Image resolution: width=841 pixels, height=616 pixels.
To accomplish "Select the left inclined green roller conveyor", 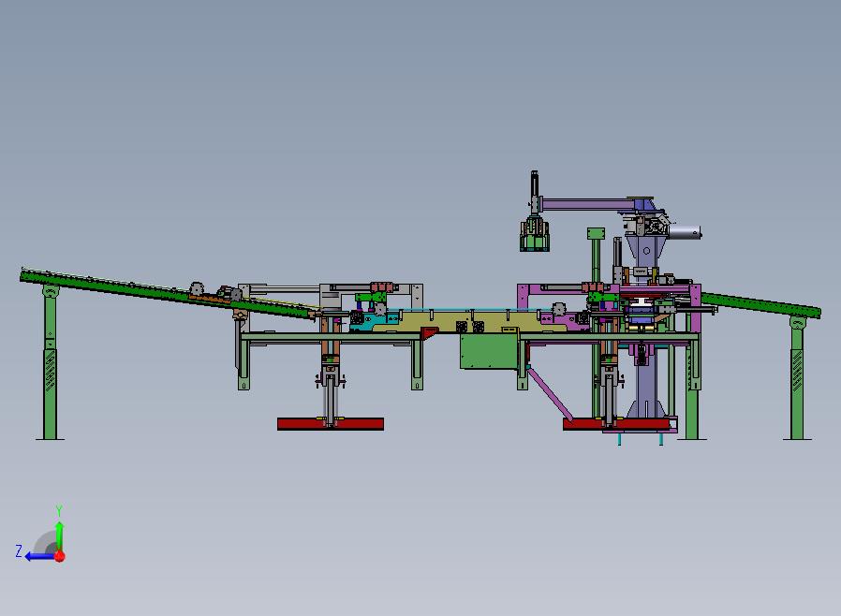I will pyautogui.click(x=170, y=294).
